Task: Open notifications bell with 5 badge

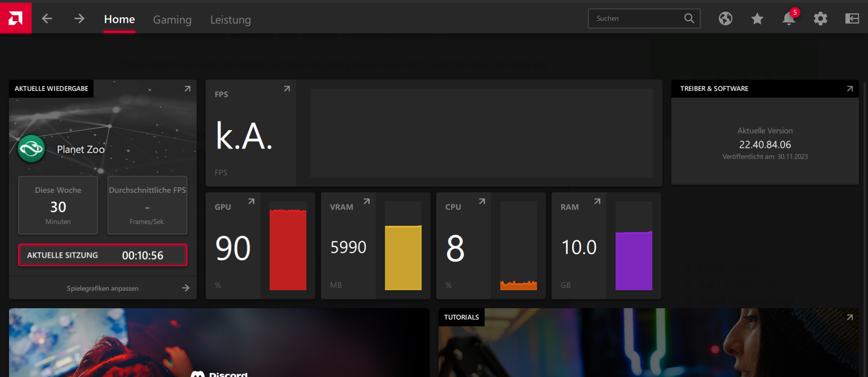Action: coord(789,18)
